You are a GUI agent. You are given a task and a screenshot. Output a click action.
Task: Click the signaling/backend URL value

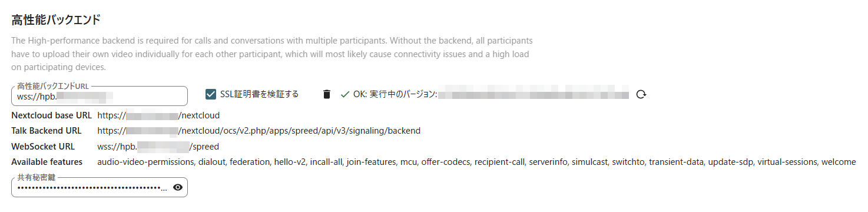pos(259,131)
